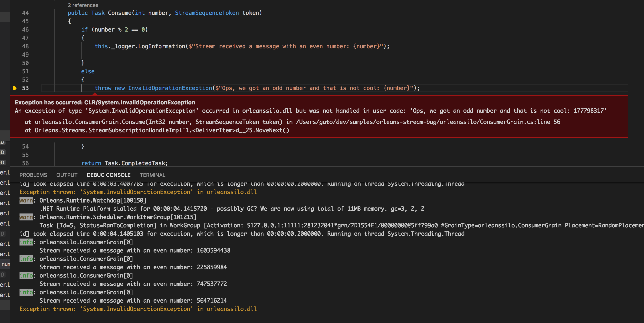Image resolution: width=644 pixels, height=323 pixels.
Task: Open the PROBLEMS tab
Action: [33, 175]
